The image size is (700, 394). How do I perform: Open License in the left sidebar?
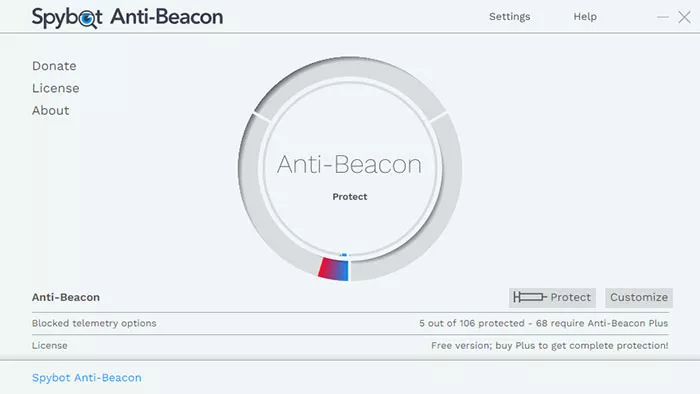tap(55, 88)
